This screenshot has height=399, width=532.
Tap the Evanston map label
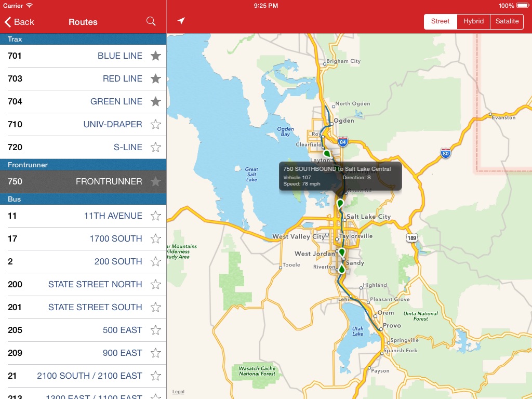[x=503, y=117]
